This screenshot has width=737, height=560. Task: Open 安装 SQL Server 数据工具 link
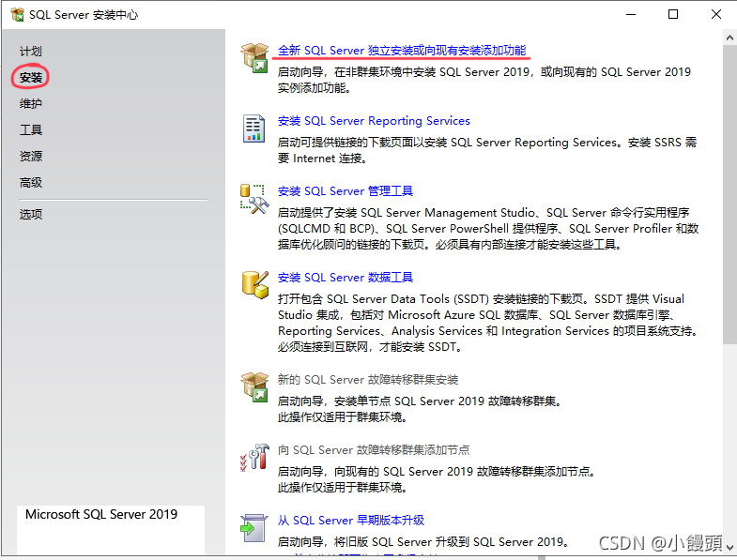point(345,277)
